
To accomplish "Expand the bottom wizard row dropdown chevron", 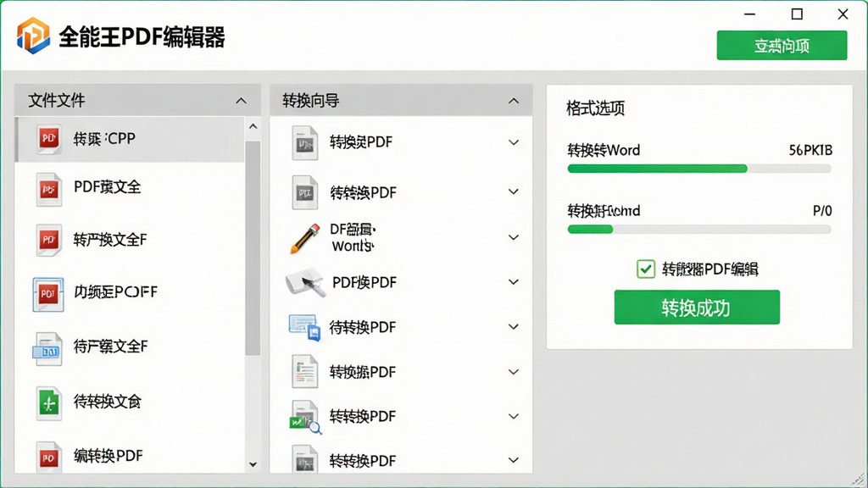I will [514, 460].
